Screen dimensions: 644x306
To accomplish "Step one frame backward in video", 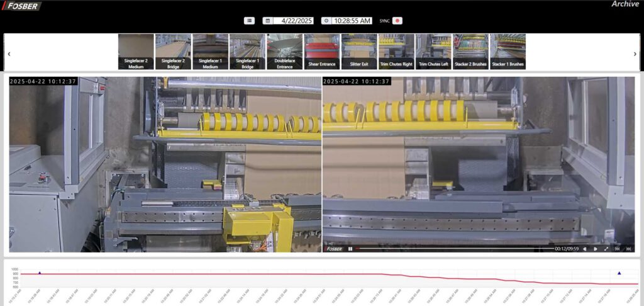I will 585,249.
